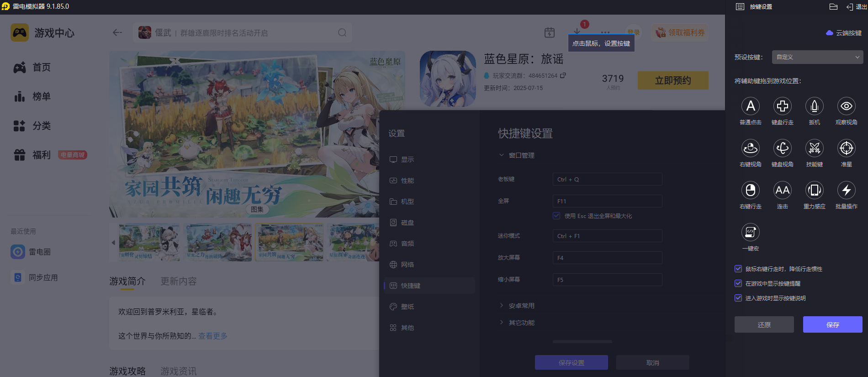Open 分类 categories in the sidebar

coord(32,126)
